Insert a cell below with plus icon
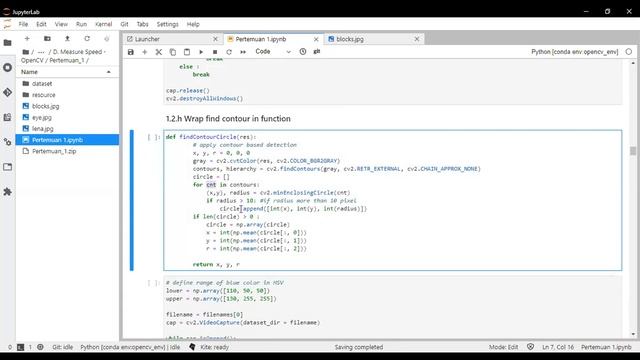This screenshot has width=640, height=360. [144, 52]
